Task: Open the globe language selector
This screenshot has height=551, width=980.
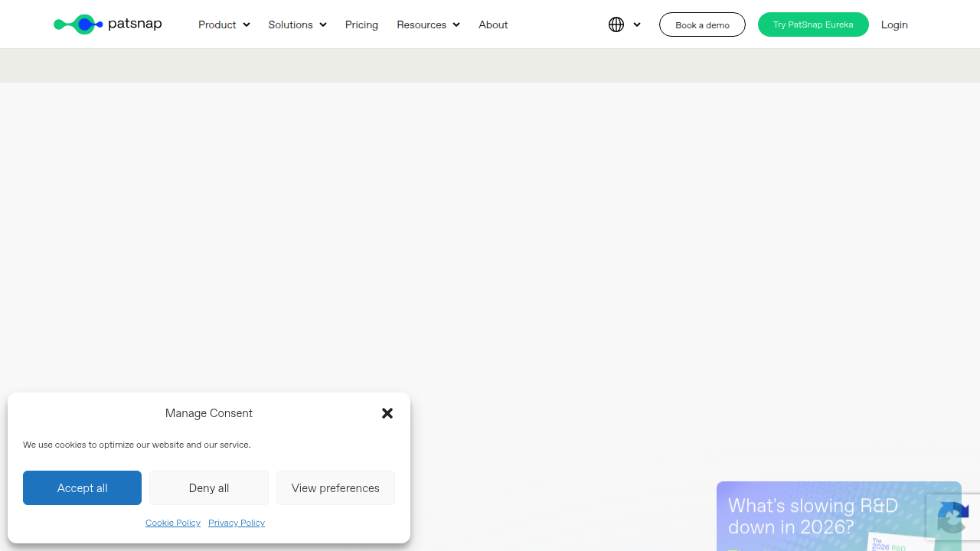Action: coord(616,24)
